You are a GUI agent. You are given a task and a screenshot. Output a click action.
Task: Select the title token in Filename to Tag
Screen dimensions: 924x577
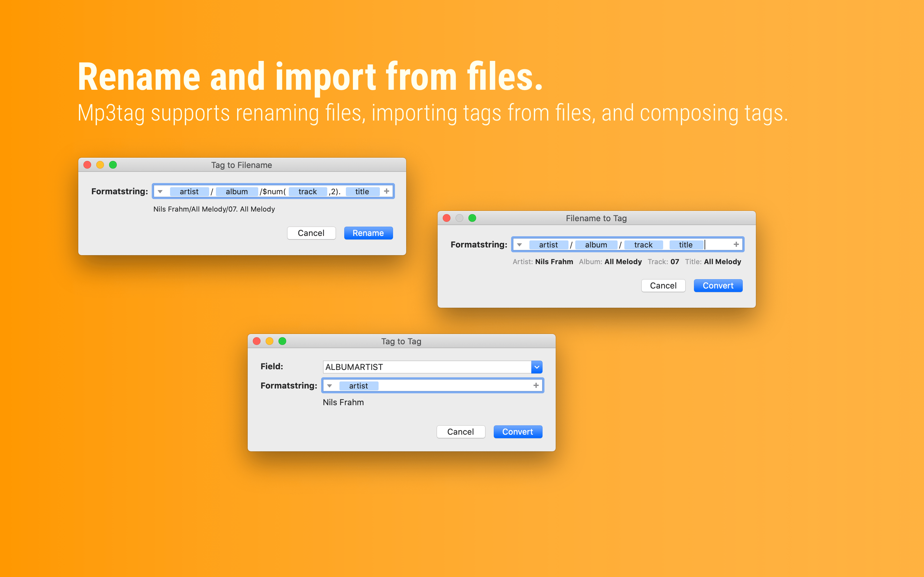click(685, 245)
